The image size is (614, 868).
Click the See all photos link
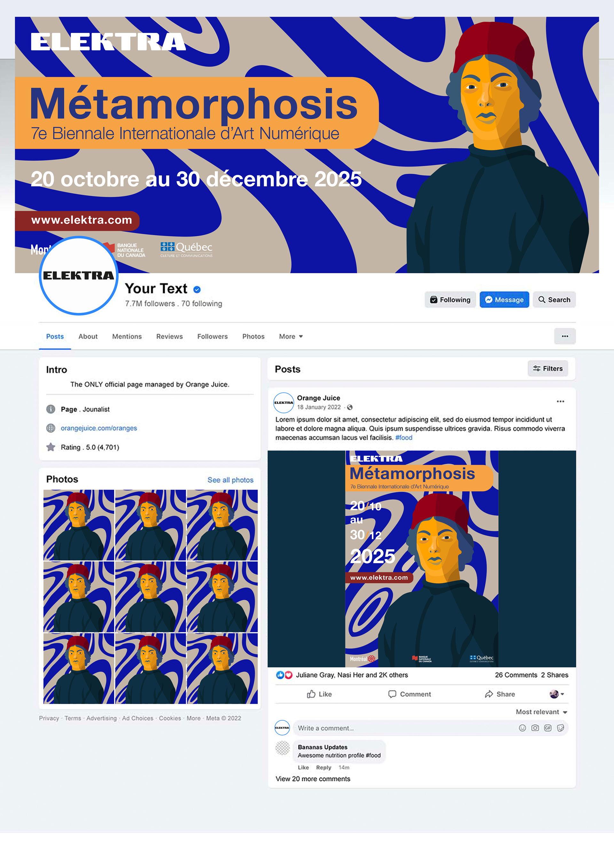(230, 480)
